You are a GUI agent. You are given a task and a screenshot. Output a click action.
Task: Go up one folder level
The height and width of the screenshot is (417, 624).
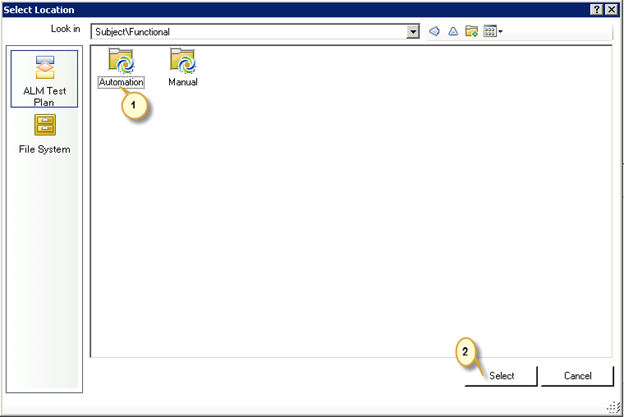pyautogui.click(x=453, y=31)
